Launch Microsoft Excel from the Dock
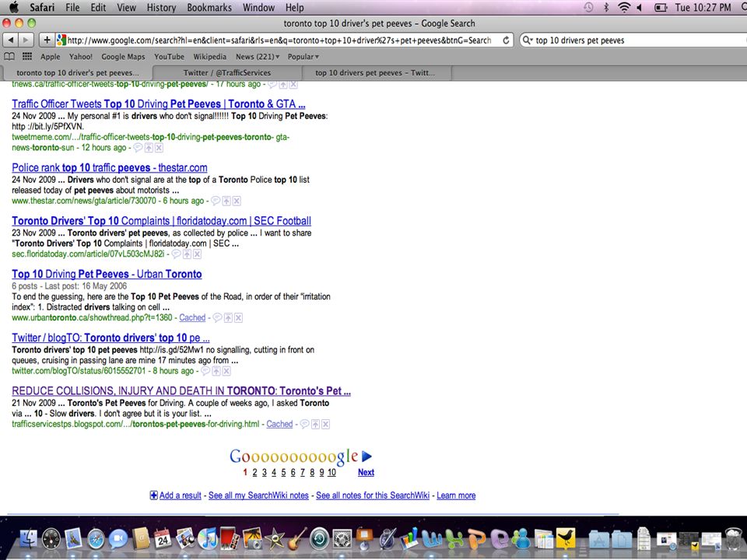This screenshot has width=747, height=560. (x=454, y=539)
